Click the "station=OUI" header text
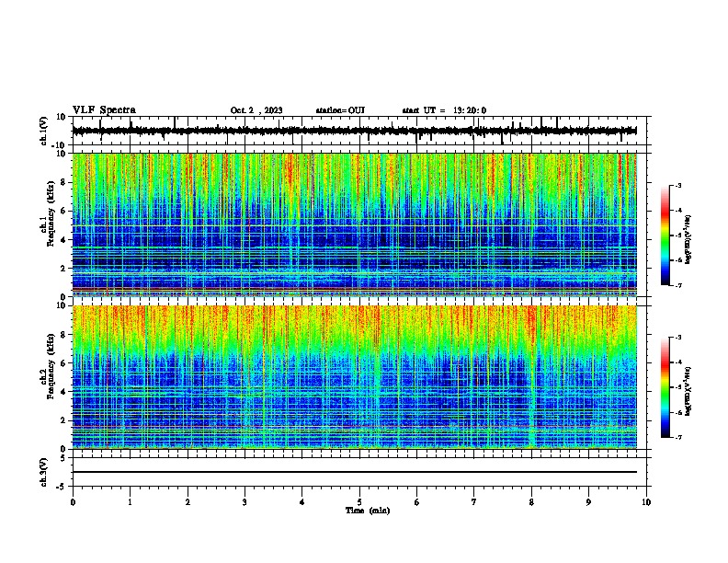 coord(340,110)
